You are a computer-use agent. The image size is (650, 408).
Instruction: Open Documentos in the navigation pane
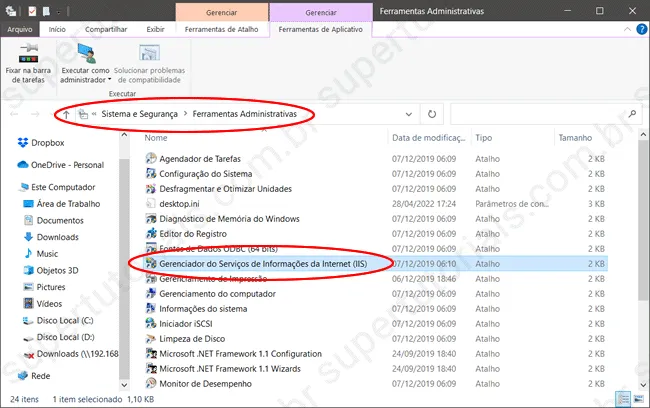click(53, 220)
